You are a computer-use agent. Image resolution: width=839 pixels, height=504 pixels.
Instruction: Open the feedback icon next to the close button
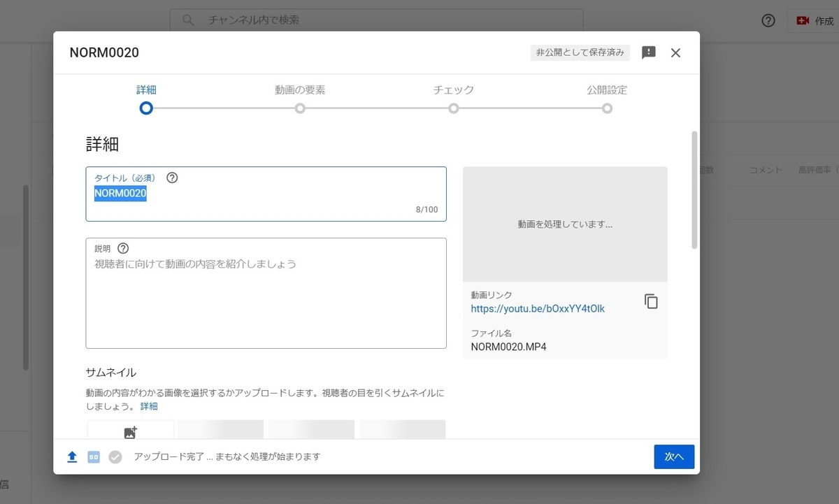tap(648, 52)
